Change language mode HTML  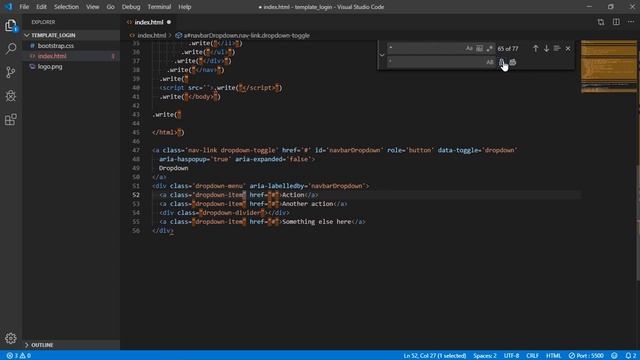[553, 356]
